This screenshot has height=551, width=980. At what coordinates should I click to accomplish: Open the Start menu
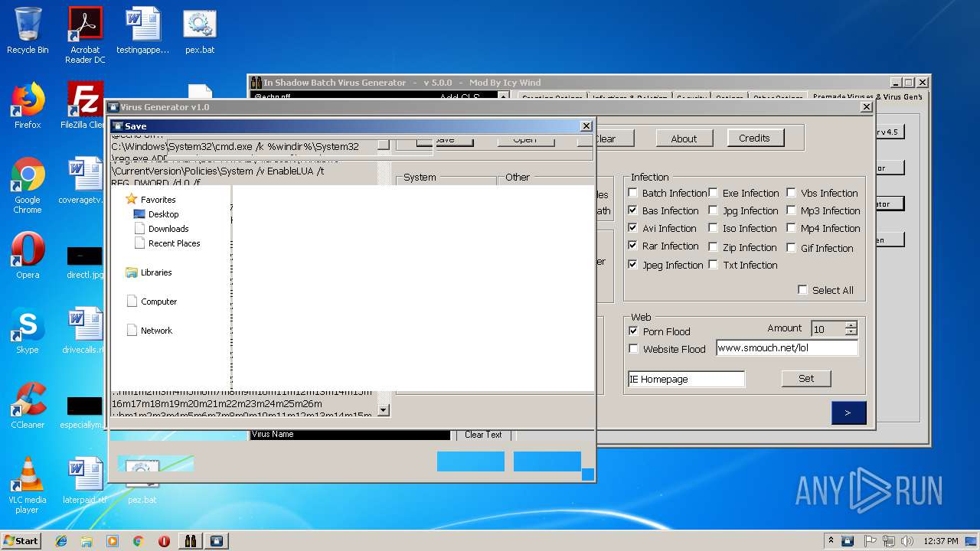tap(21, 541)
